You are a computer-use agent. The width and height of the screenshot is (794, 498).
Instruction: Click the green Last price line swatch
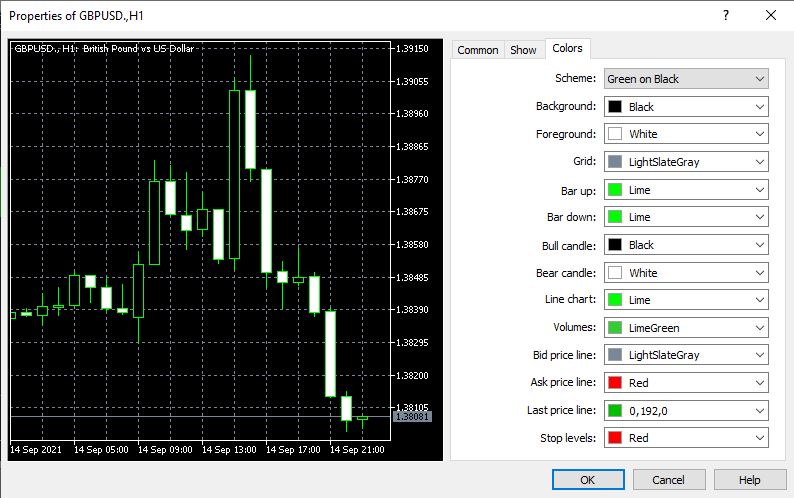point(615,411)
